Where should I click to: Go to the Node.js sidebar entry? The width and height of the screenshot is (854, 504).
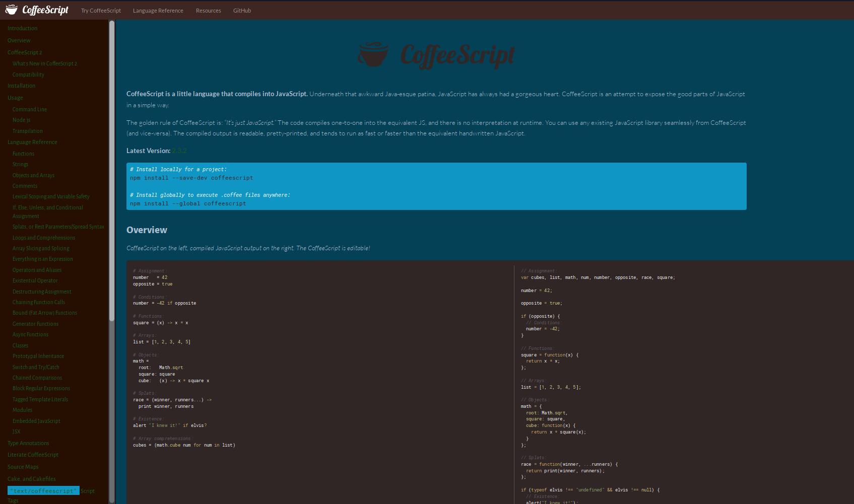click(x=21, y=120)
